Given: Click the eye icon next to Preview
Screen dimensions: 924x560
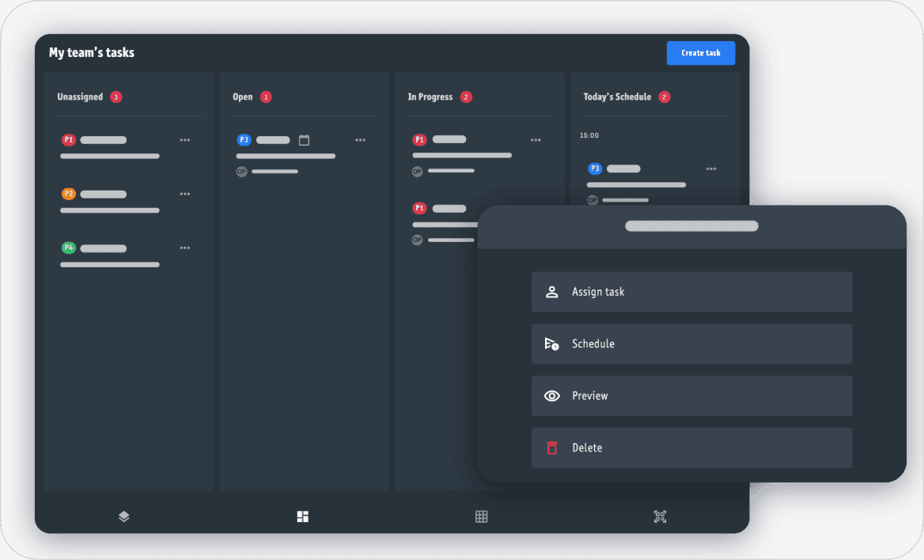Looking at the screenshot, I should click(551, 395).
